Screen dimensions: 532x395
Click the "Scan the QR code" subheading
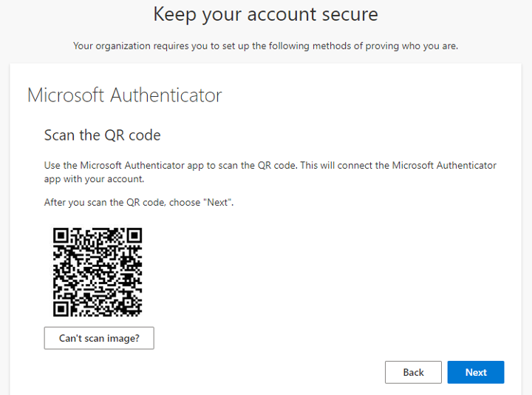point(103,135)
